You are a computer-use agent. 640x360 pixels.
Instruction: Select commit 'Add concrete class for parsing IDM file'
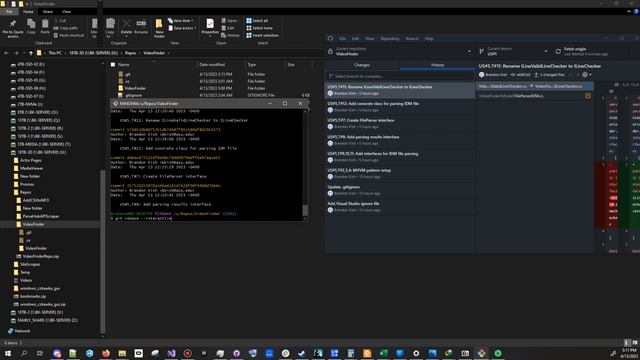(x=400, y=107)
